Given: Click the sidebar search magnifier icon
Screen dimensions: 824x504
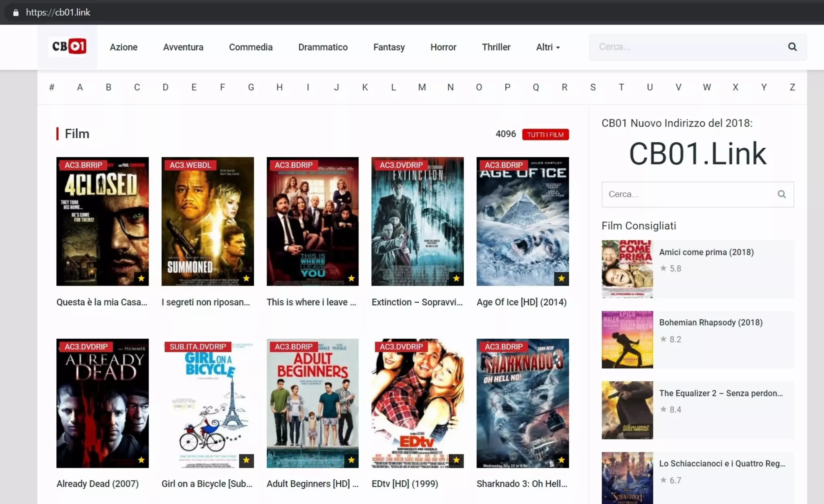Looking at the screenshot, I should point(781,194).
